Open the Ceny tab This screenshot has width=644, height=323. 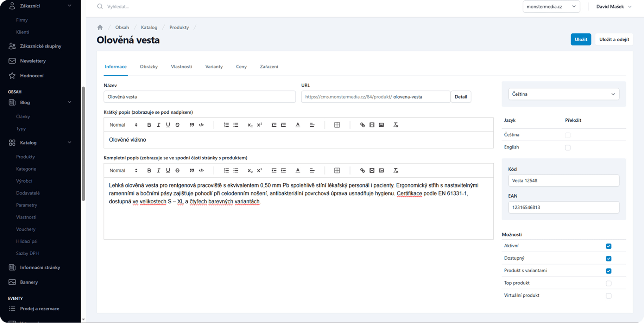coord(241,67)
